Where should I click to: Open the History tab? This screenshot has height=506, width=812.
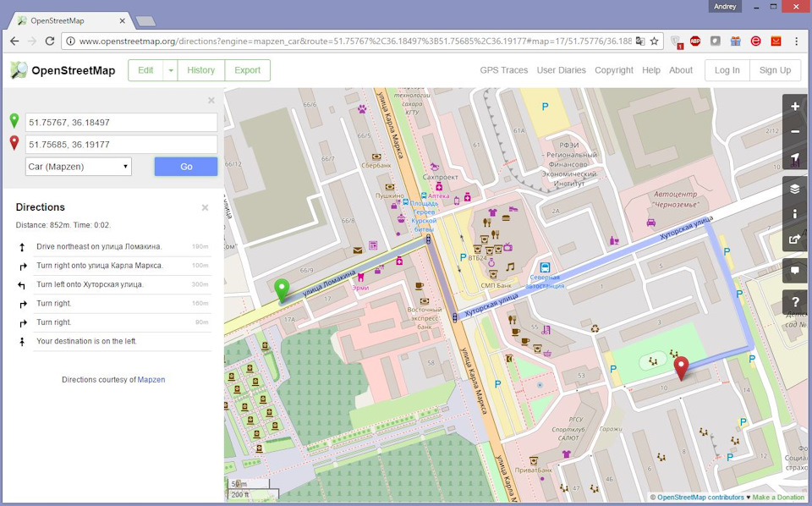coord(201,70)
